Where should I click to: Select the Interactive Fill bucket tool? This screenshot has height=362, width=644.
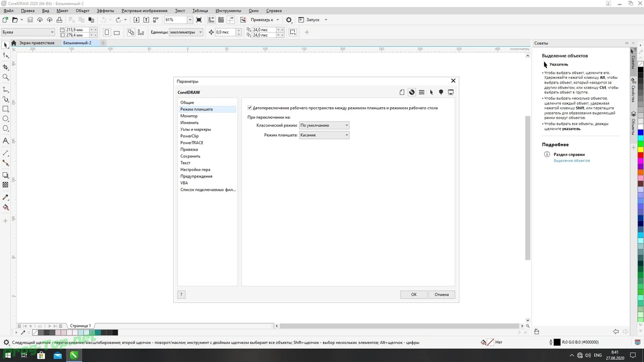coord(5,207)
